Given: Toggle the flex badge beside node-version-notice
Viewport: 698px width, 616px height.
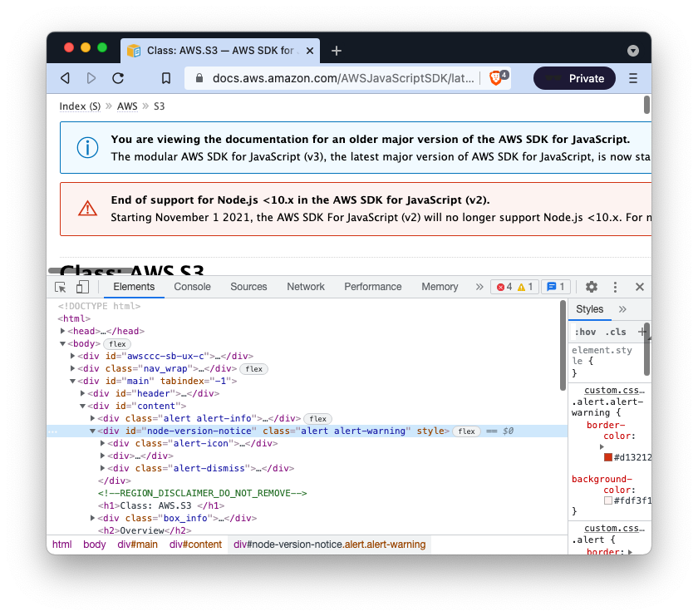Looking at the screenshot, I should click(466, 431).
